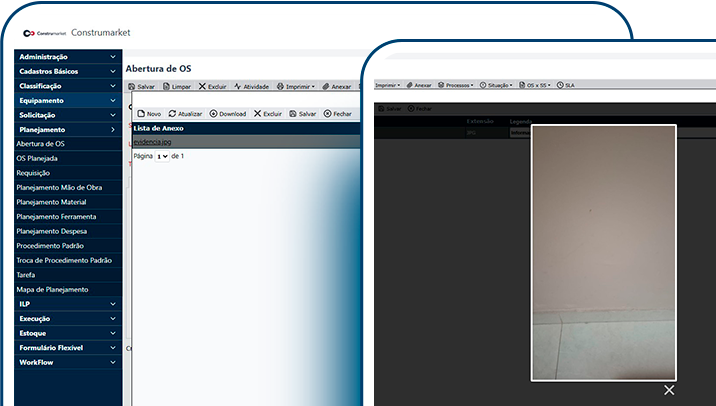The height and width of the screenshot is (406, 716).
Task: Close the image preview with the X
Action: coord(669,389)
